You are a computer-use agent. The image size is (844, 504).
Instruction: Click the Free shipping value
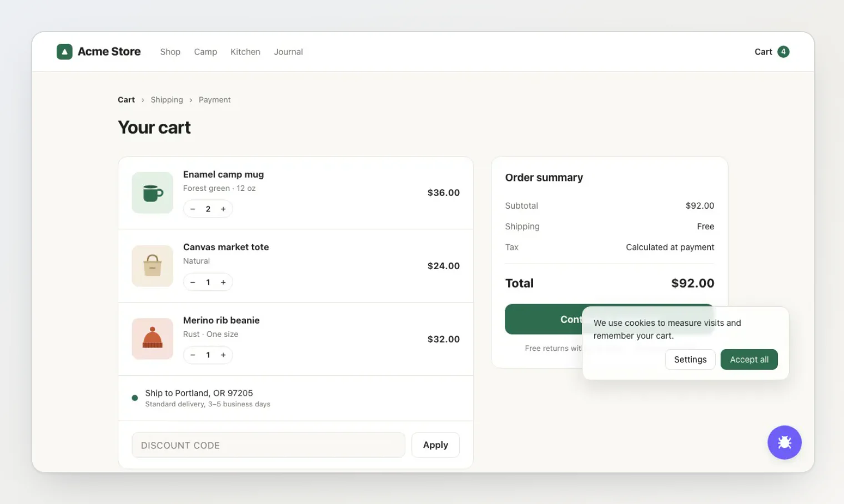[x=706, y=226]
